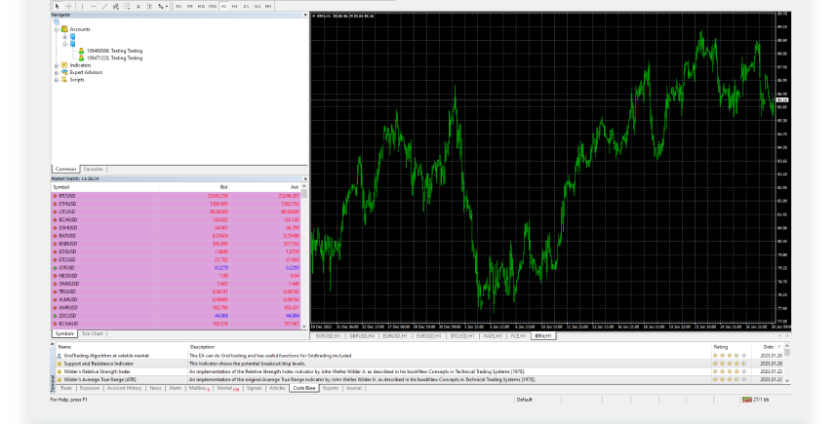The width and height of the screenshot is (836, 424).
Task: Open the Account History terminal tab
Action: tap(124, 387)
